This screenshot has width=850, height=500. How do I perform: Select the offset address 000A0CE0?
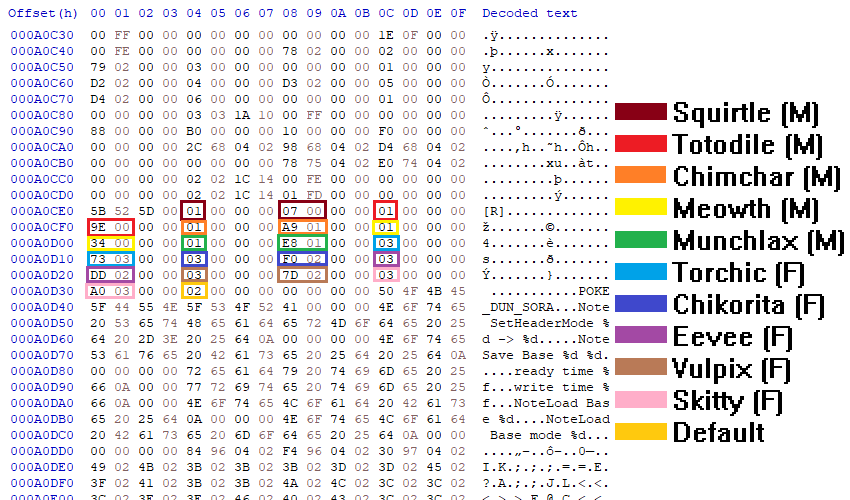pyautogui.click(x=42, y=211)
